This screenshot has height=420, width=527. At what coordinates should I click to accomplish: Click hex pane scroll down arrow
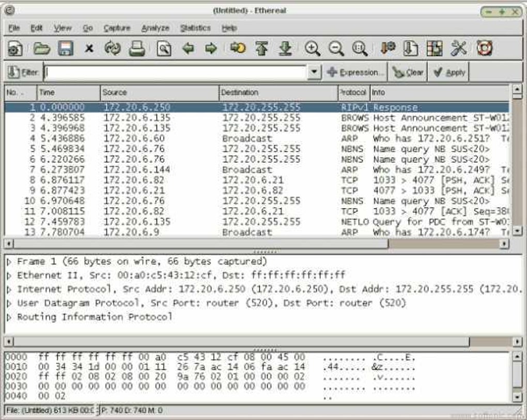click(518, 397)
